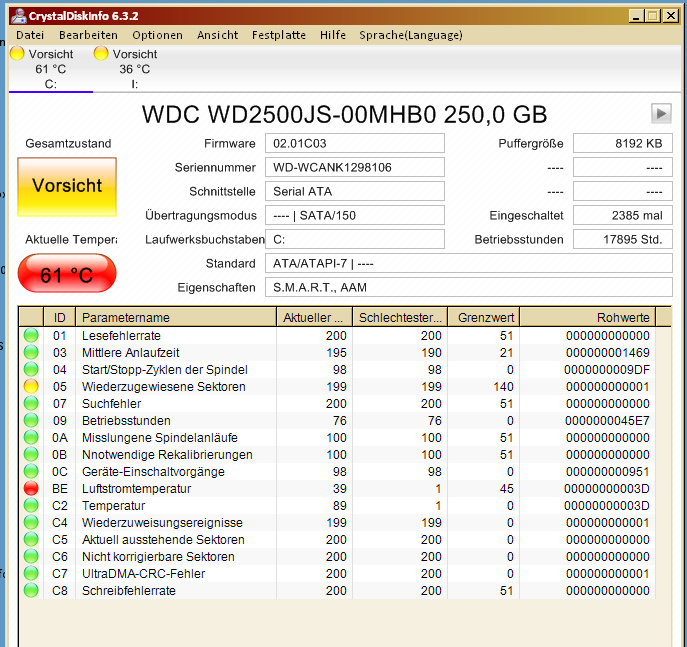Click the Schlechtester column header
The height and width of the screenshot is (647, 687).
click(400, 317)
